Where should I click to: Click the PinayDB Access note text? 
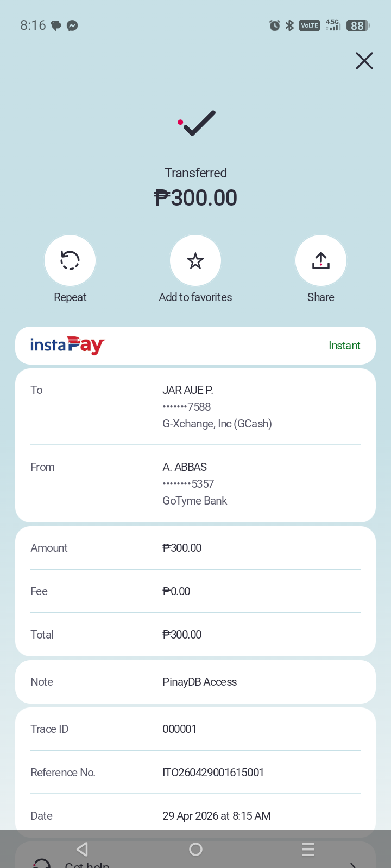199,682
